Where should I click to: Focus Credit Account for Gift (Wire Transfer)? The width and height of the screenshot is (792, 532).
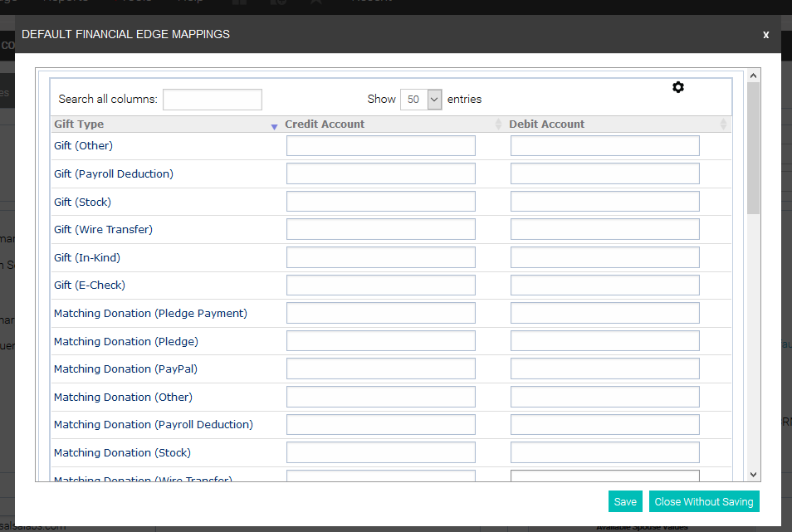(381, 229)
